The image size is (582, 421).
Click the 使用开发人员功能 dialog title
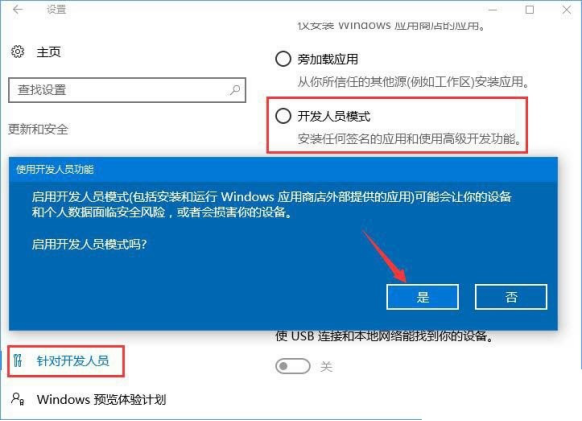tap(55, 170)
